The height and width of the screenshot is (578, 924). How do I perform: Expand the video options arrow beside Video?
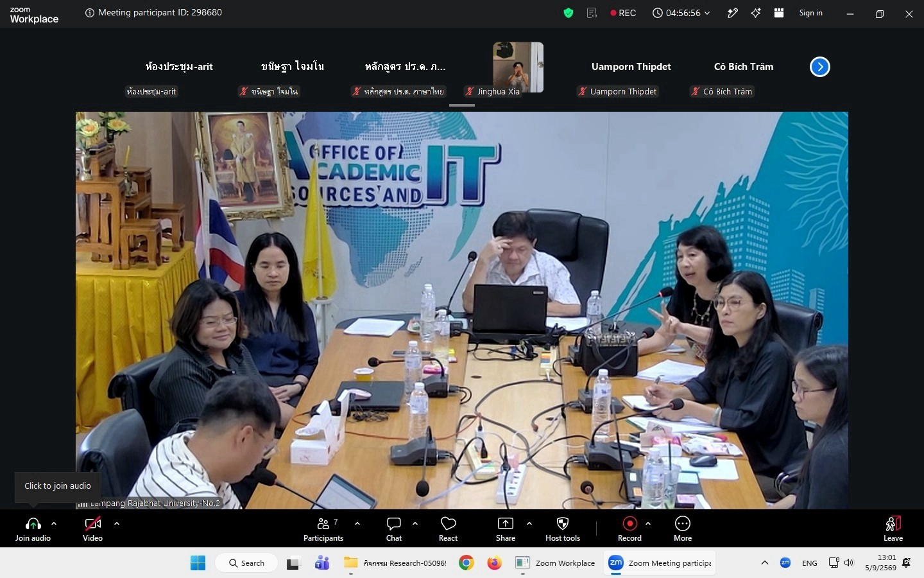(x=117, y=523)
